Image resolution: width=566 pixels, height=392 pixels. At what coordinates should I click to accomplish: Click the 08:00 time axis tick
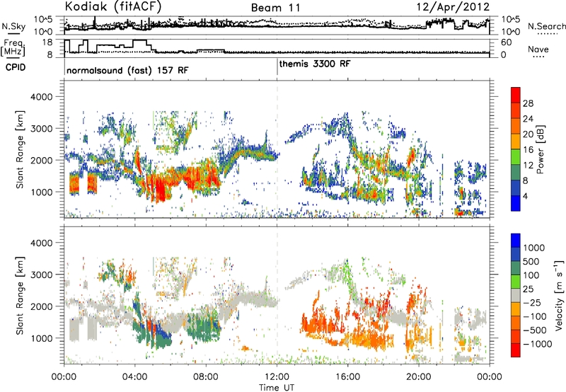[206, 377]
